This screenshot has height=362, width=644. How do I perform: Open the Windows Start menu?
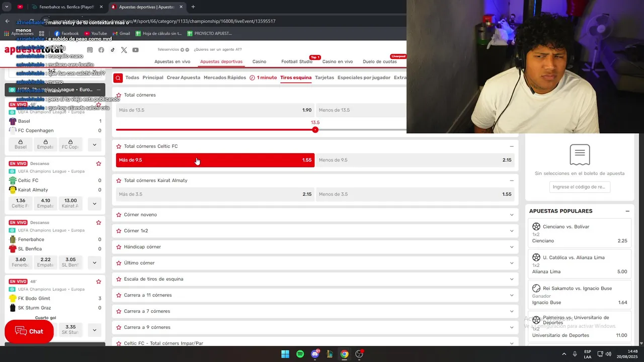point(285,354)
